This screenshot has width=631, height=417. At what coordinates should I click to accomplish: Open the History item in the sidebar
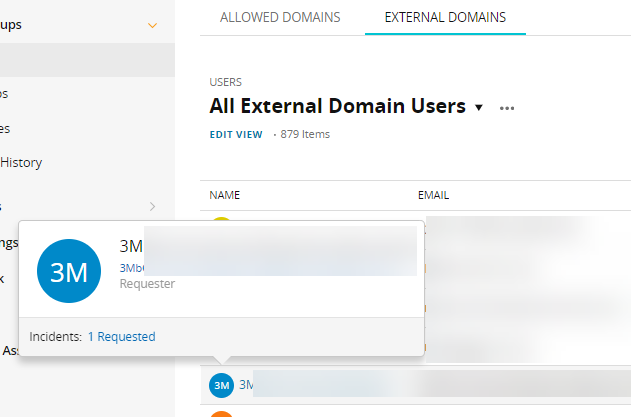(21, 163)
